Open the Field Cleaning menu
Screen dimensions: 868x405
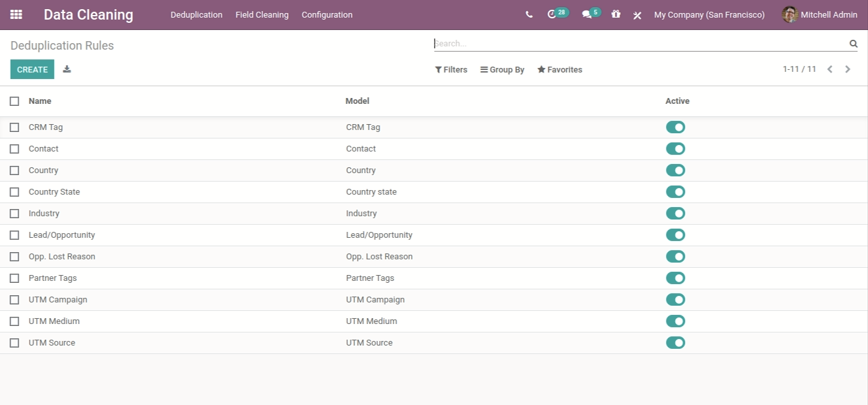[x=261, y=14]
